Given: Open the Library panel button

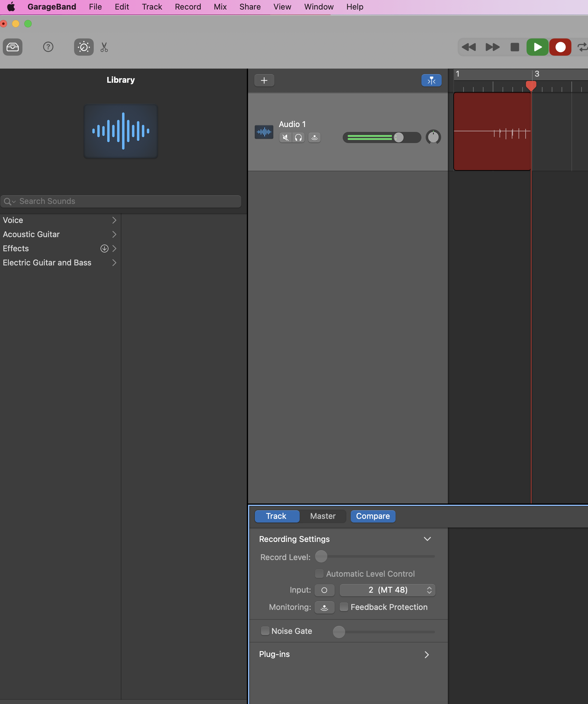Looking at the screenshot, I should pos(13,47).
